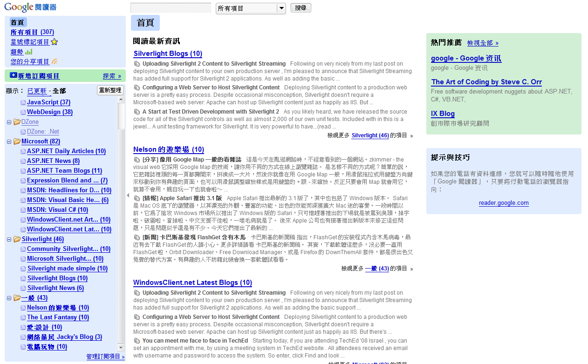The image size is (588, 364).
Task: Select MSDN: Headlines for D... (10) feed
Action: [69, 190]
